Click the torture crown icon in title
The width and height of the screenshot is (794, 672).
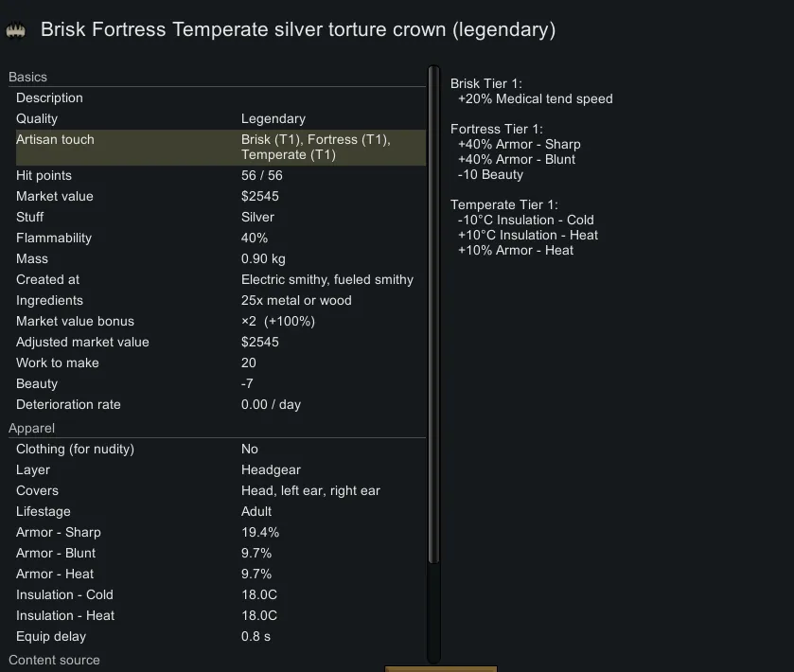(16, 31)
